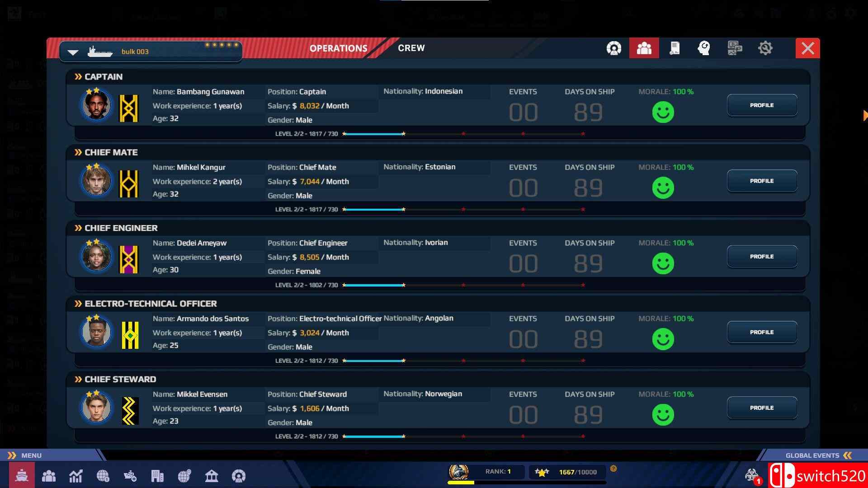Open the statistics chart panel
Image resolution: width=868 pixels, height=488 pixels.
pyautogui.click(x=76, y=476)
